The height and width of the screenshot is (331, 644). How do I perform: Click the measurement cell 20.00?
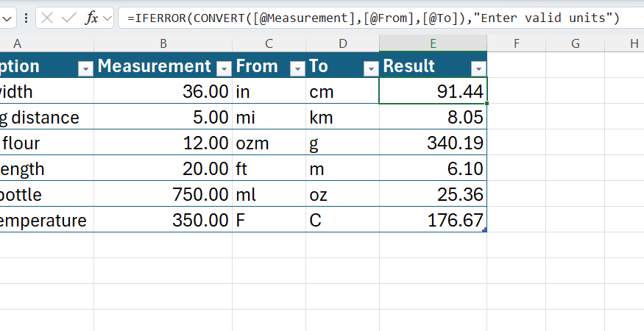pyautogui.click(x=163, y=168)
